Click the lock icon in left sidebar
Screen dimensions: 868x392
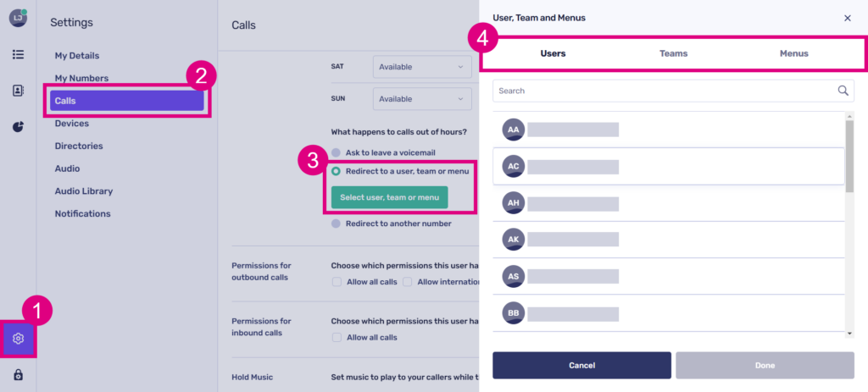click(x=18, y=375)
